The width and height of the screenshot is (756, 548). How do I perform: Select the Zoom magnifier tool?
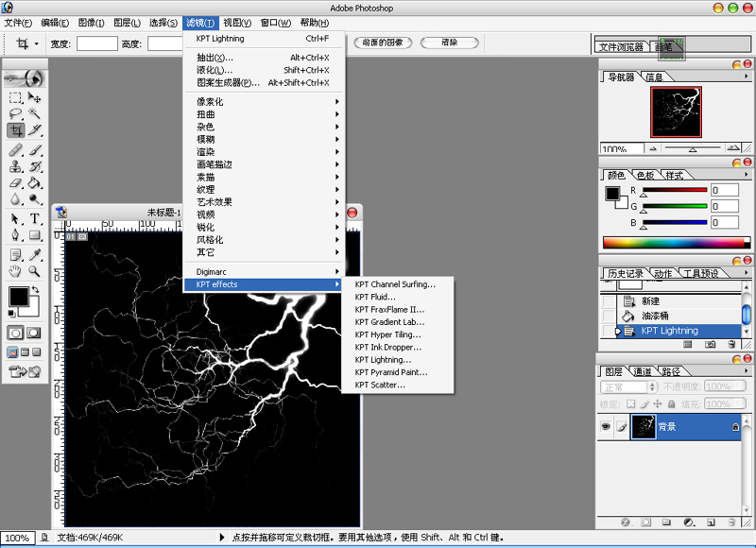[34, 271]
